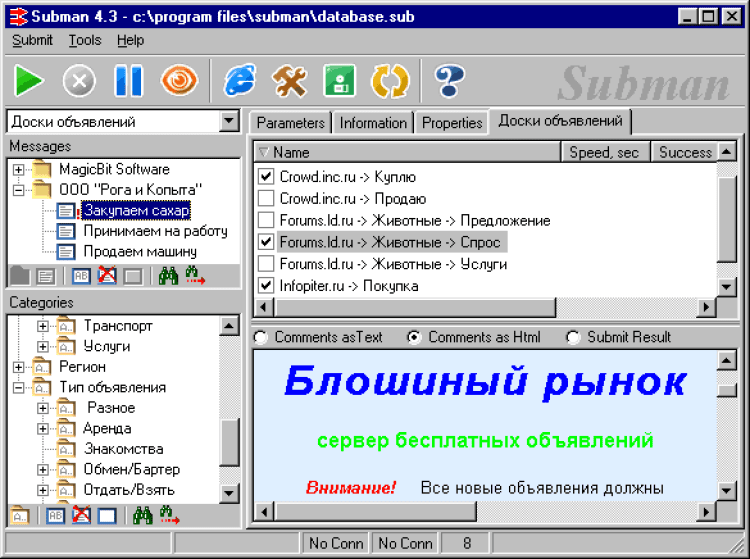
Task: Switch to the Parameters tab
Action: click(x=290, y=123)
